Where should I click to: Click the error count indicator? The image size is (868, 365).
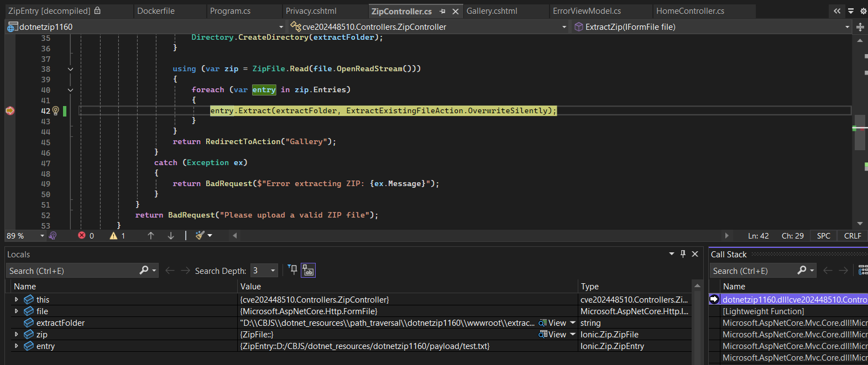(x=86, y=236)
